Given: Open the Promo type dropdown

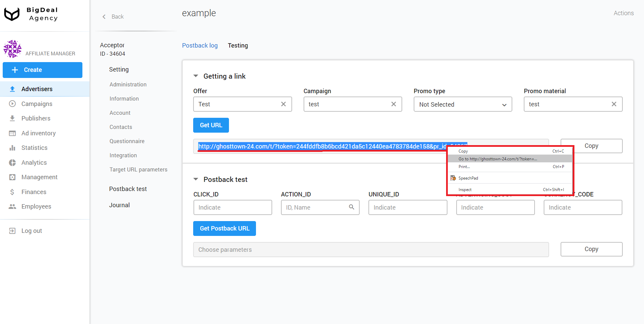Looking at the screenshot, I should point(462,104).
